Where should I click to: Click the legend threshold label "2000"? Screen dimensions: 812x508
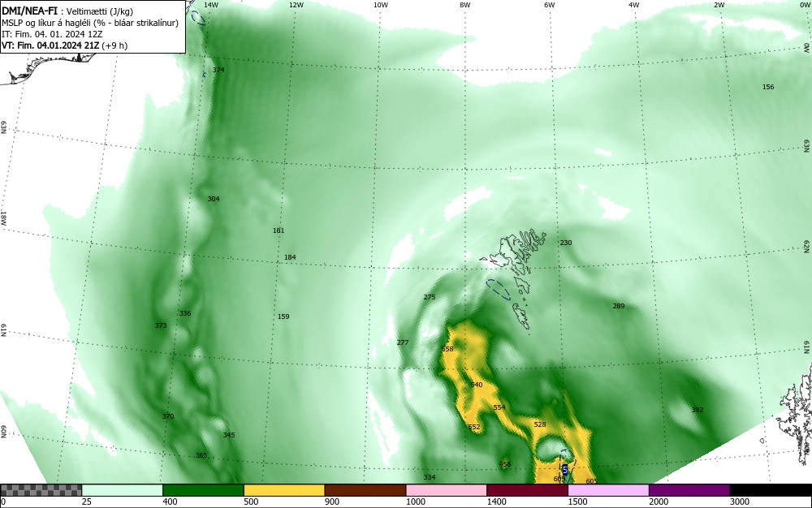(659, 502)
